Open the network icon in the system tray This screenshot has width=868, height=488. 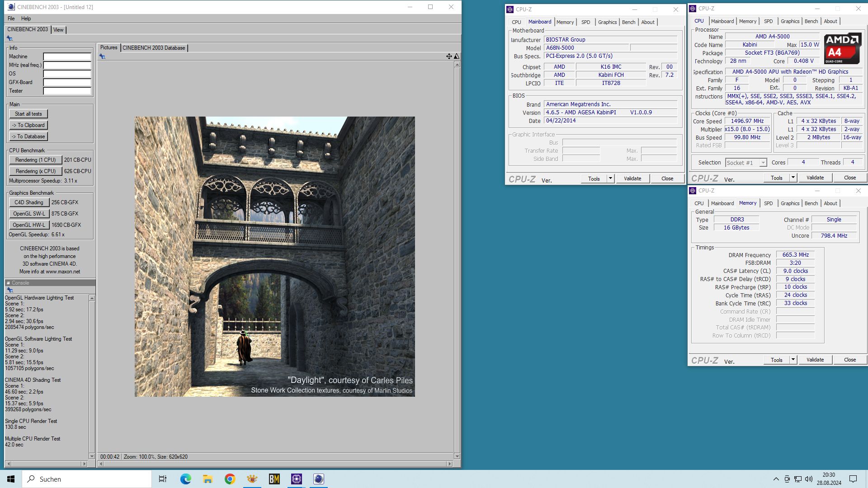[x=798, y=479]
